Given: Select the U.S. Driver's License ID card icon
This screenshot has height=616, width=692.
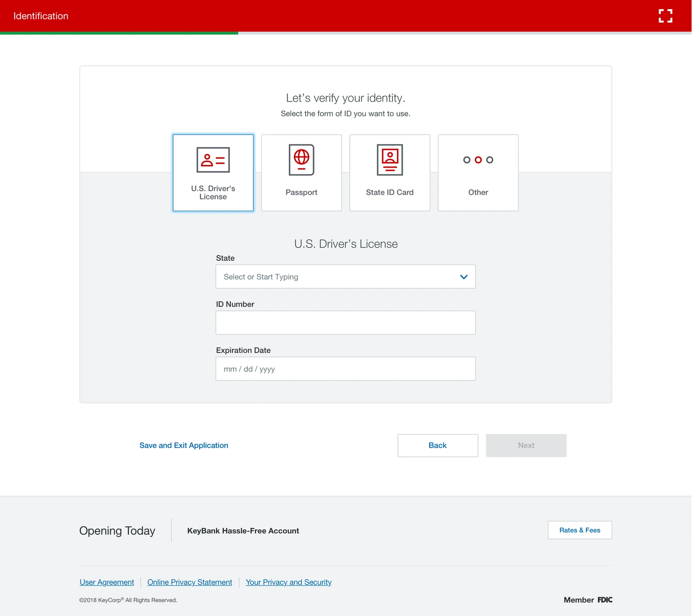Looking at the screenshot, I should pos(213,160).
